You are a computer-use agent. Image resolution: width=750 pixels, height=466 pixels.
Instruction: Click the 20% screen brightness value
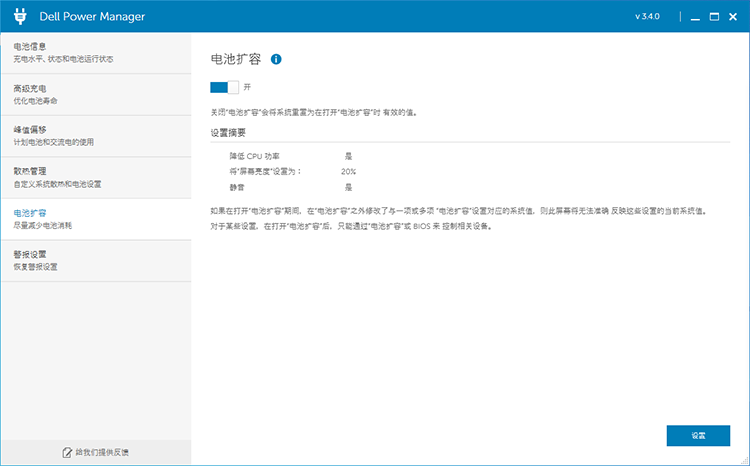(348, 171)
